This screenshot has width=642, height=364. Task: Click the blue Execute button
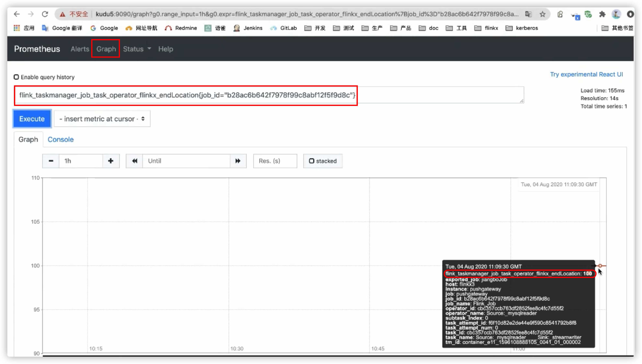32,119
